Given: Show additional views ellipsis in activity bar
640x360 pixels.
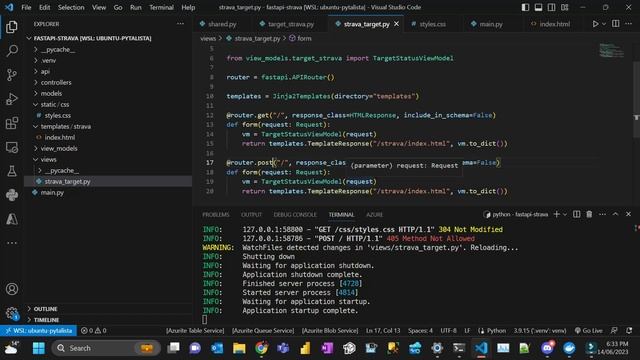Looking at the screenshot, I should coord(12,243).
